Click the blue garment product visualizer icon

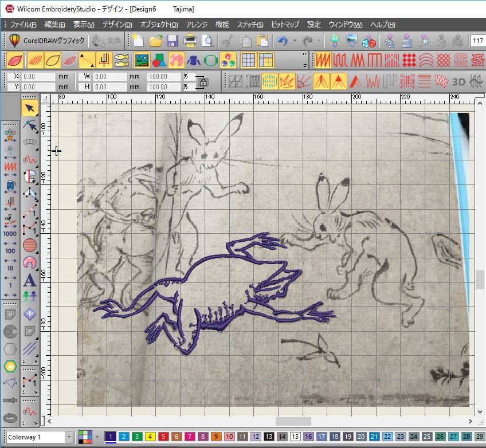193,60
